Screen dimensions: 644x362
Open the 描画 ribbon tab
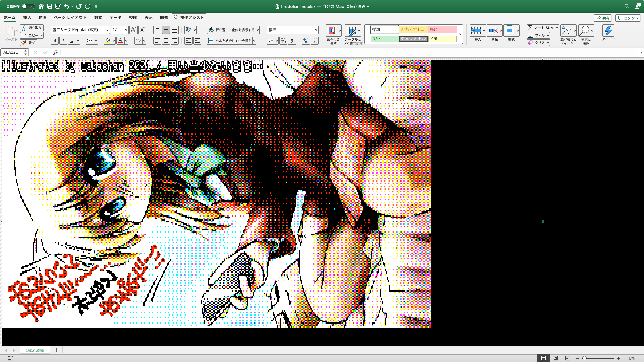click(x=42, y=18)
